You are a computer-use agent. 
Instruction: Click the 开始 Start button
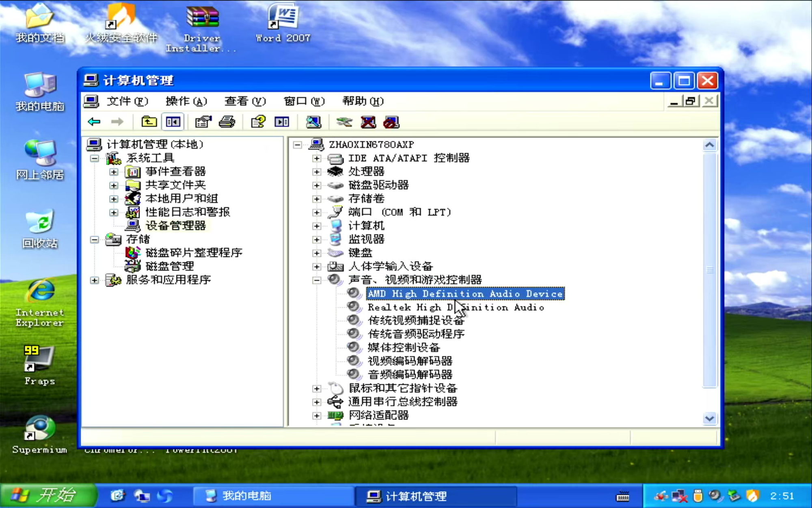pyautogui.click(x=48, y=495)
